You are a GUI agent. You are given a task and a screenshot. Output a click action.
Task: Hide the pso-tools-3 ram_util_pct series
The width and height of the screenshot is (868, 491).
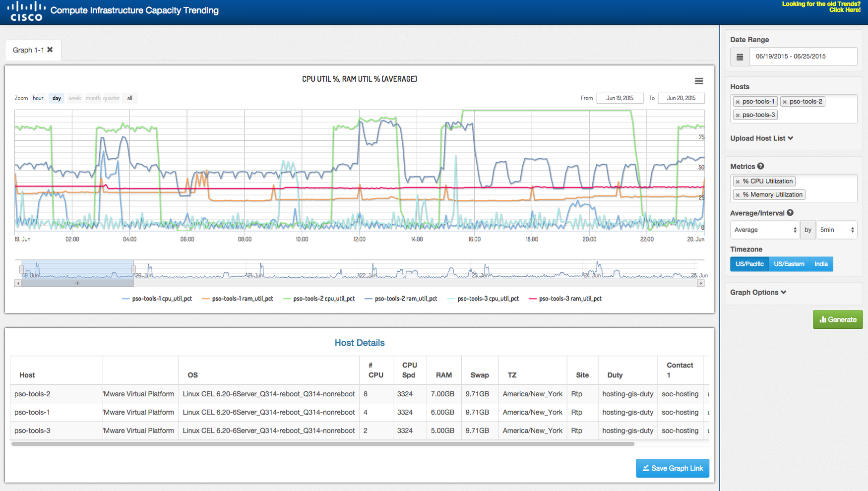coord(570,299)
